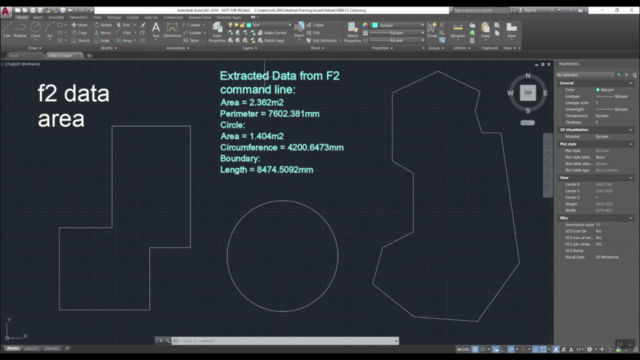Click the Color value in Properties palette

(614, 90)
